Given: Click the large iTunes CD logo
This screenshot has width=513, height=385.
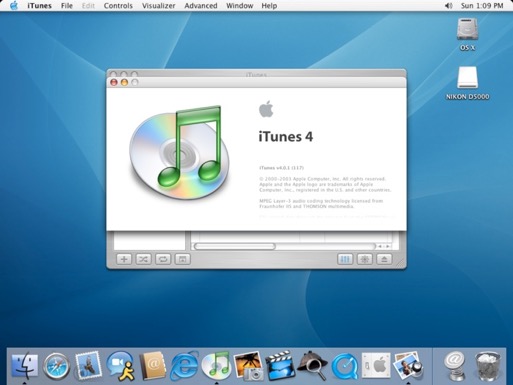Looking at the screenshot, I should coord(180,152).
